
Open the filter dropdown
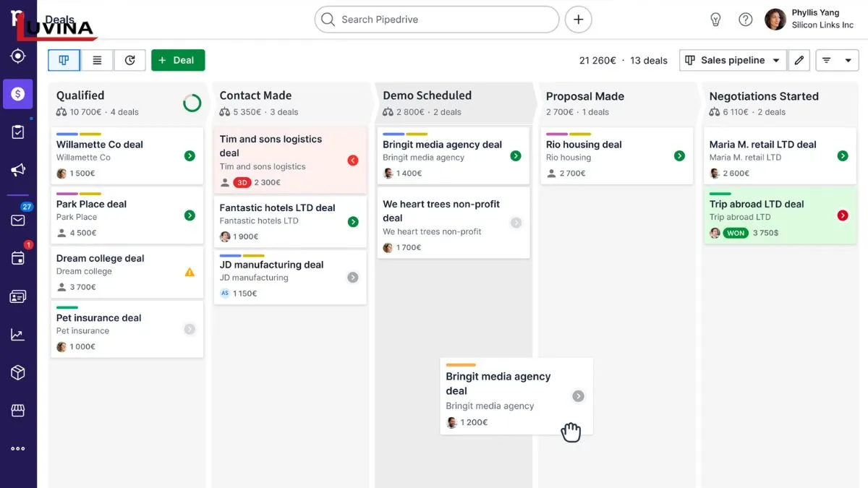(837, 61)
